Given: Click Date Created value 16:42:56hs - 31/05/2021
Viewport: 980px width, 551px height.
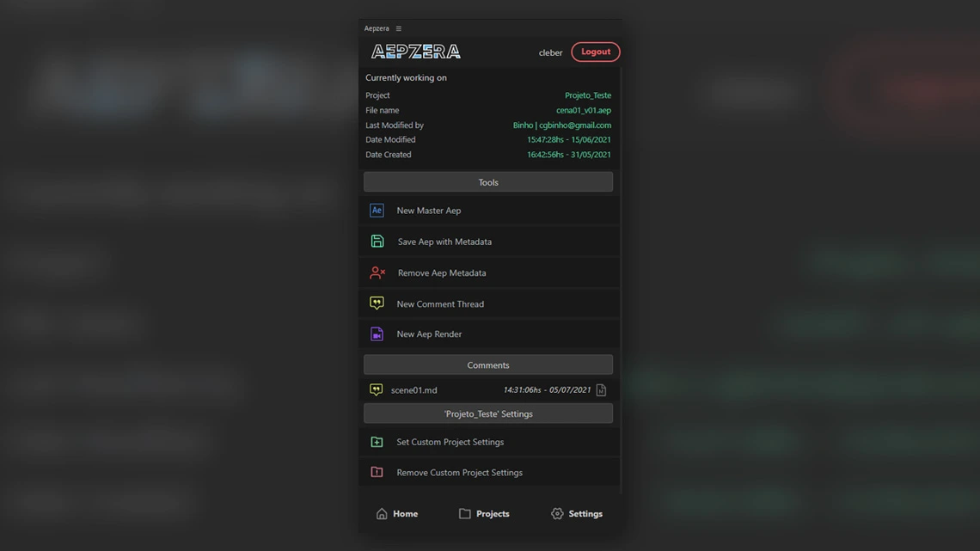Looking at the screenshot, I should coord(569,155).
